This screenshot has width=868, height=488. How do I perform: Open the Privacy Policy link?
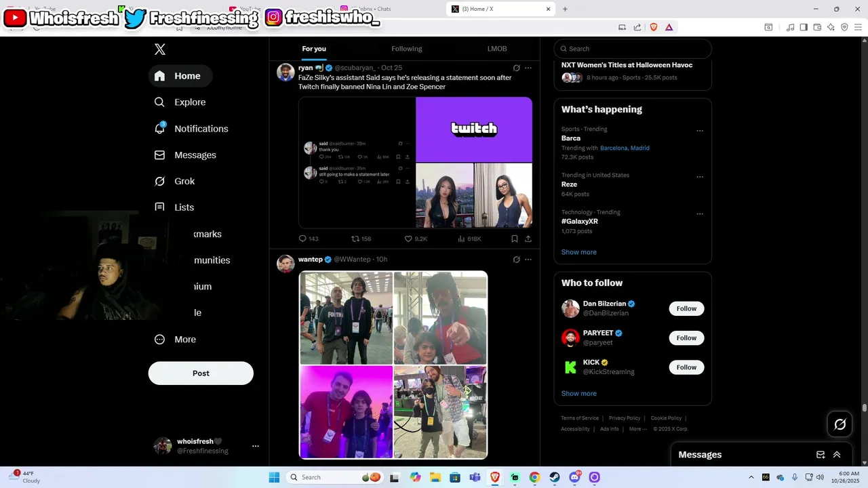tap(625, 418)
